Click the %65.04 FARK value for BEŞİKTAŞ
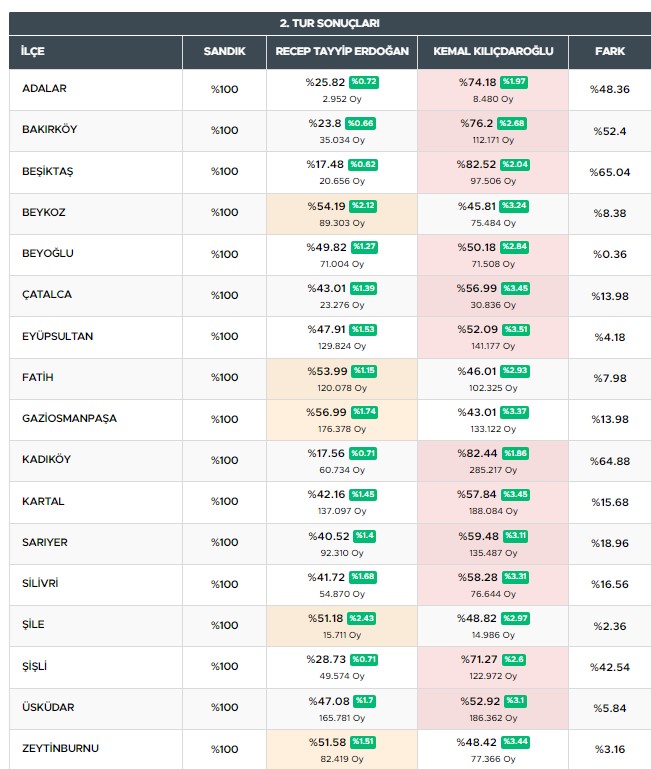 coord(610,172)
